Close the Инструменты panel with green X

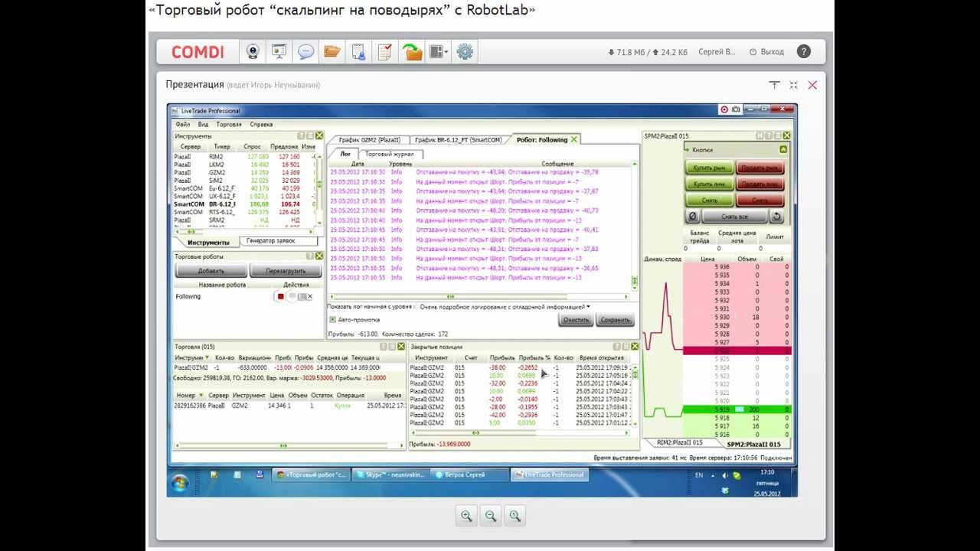point(318,135)
